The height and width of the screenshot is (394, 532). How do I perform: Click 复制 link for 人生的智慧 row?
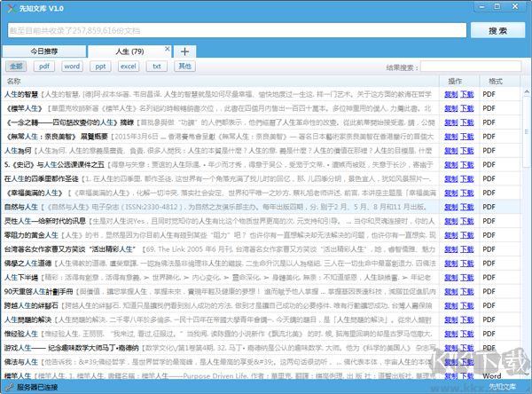tap(450, 93)
